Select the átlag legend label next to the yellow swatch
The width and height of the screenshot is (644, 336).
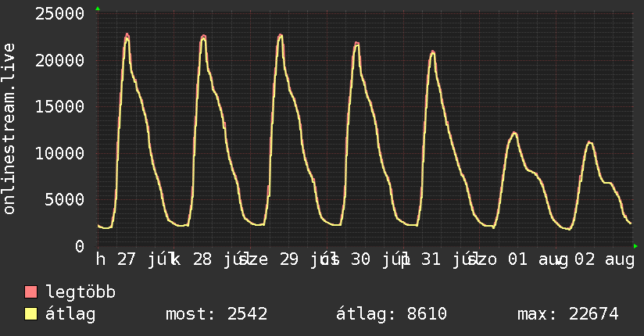pos(70,314)
